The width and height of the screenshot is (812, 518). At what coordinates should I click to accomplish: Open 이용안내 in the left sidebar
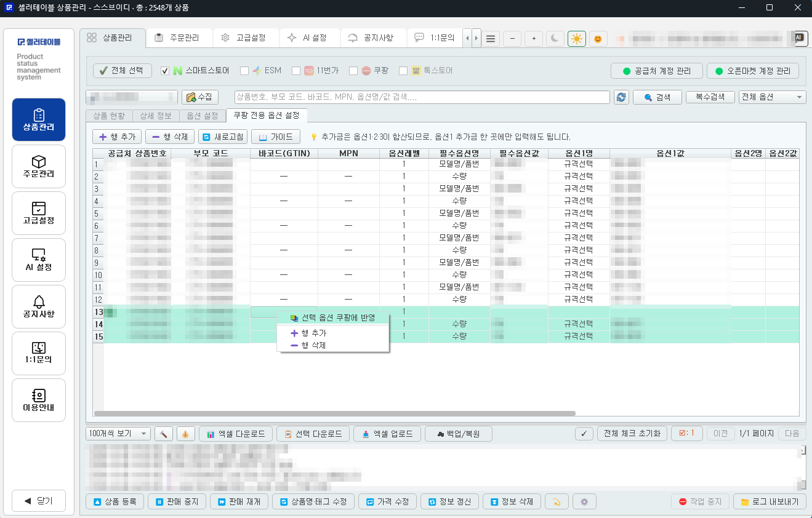tap(39, 400)
